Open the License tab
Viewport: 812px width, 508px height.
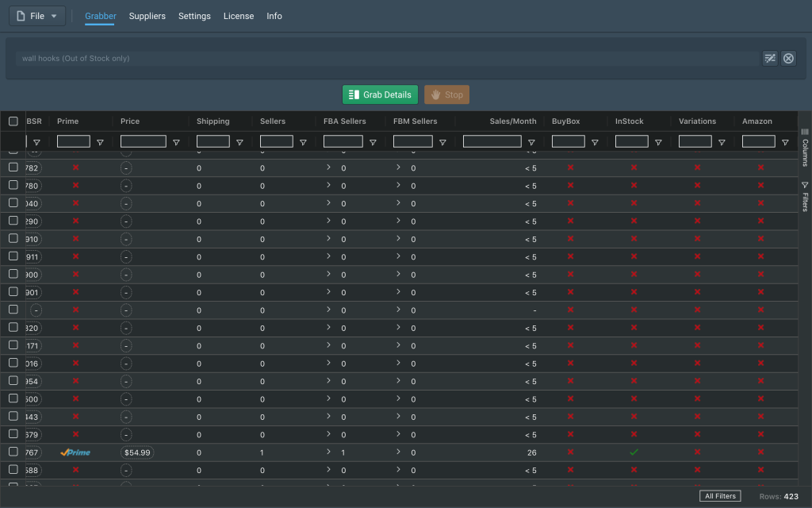coord(239,16)
